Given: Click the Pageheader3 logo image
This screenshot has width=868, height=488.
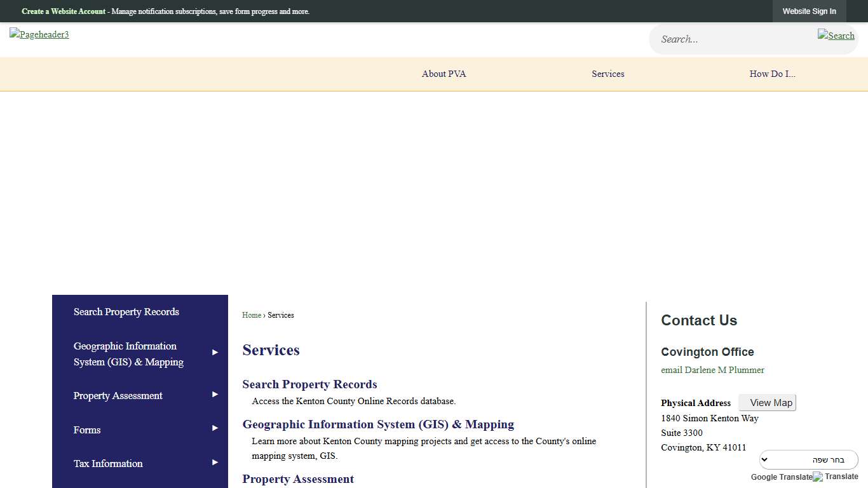Looking at the screenshot, I should [39, 34].
